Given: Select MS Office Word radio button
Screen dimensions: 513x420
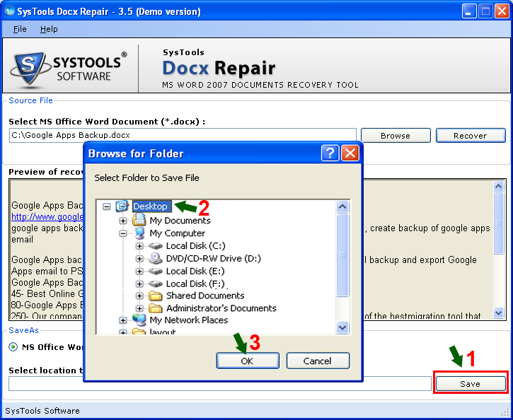Looking at the screenshot, I should click(x=13, y=346).
